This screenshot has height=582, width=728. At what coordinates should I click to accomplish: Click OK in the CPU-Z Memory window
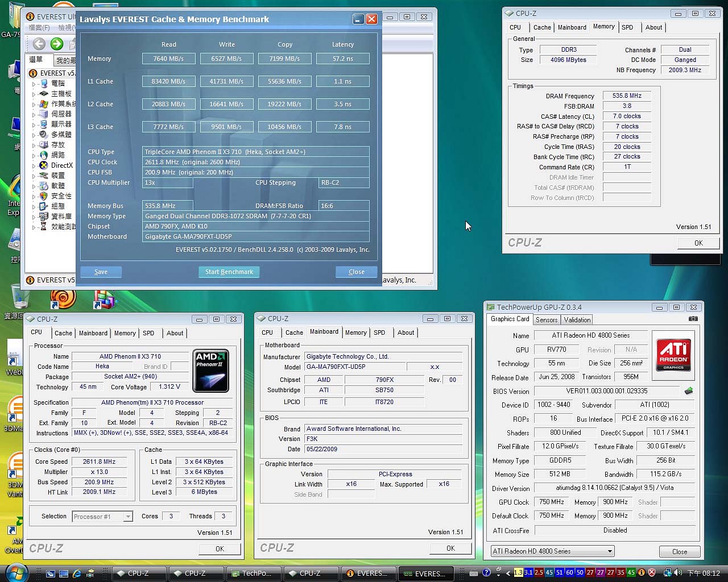(x=698, y=243)
